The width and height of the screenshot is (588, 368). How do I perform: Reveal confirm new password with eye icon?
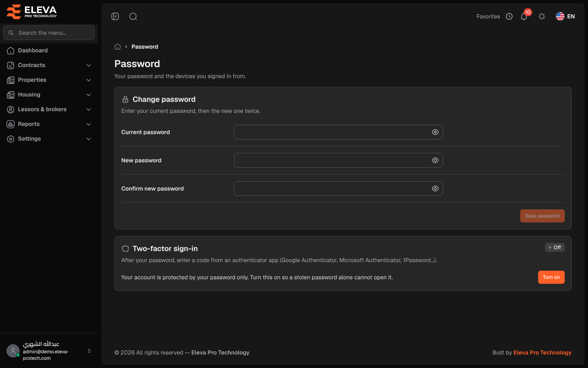click(435, 188)
